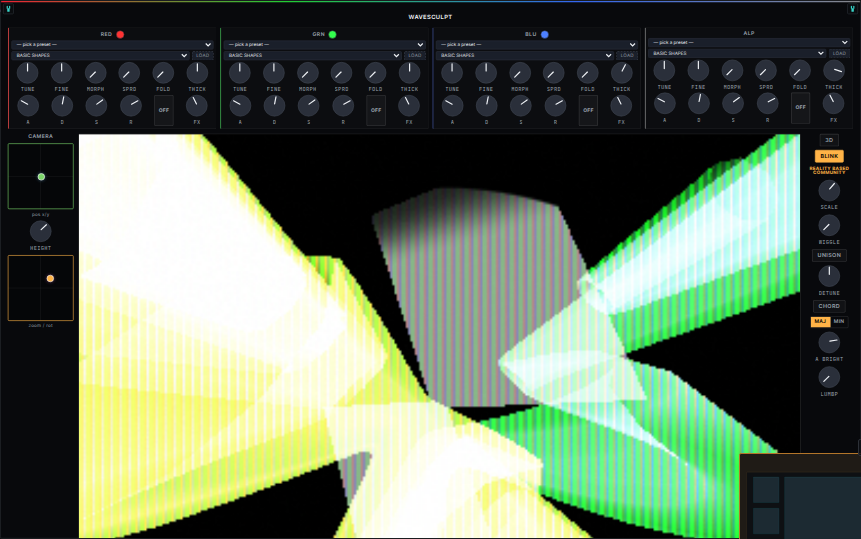
Task: Click the RED attack (A) knob
Action: 27,106
